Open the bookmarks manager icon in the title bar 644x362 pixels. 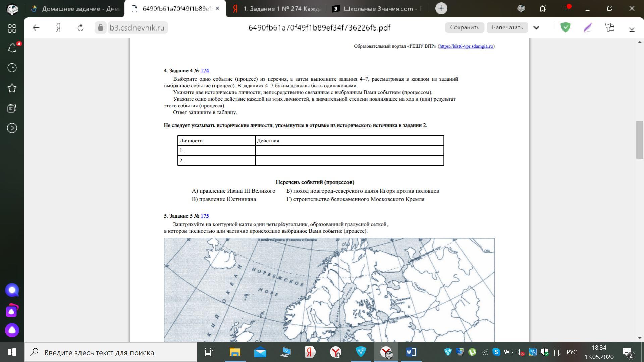543,9
